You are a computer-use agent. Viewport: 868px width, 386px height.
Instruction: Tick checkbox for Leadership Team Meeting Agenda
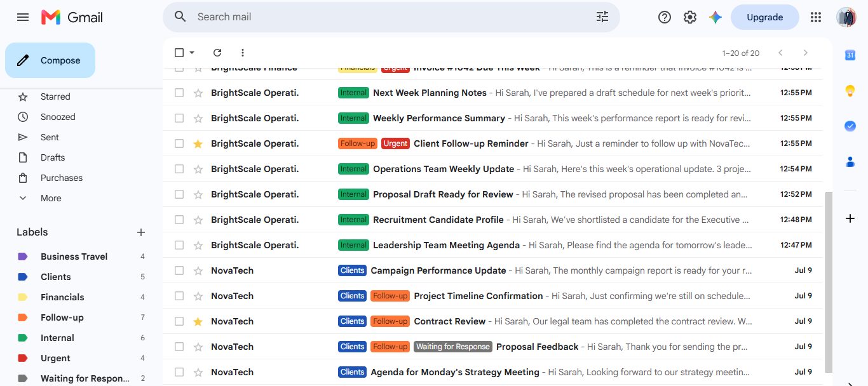pyautogui.click(x=179, y=245)
